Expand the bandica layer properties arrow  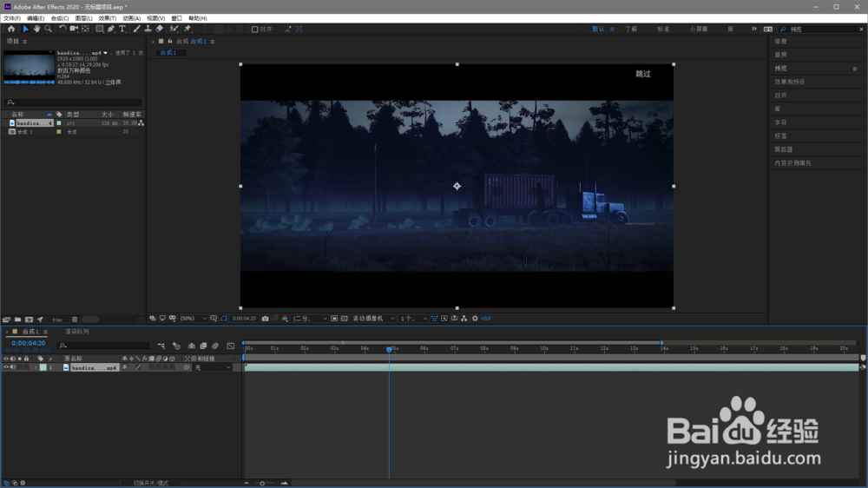36,367
